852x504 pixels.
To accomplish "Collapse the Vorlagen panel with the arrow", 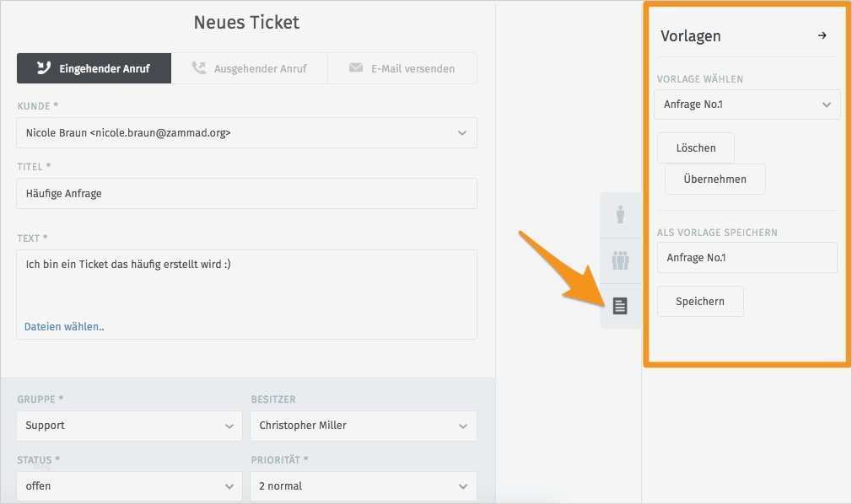I will pyautogui.click(x=822, y=35).
